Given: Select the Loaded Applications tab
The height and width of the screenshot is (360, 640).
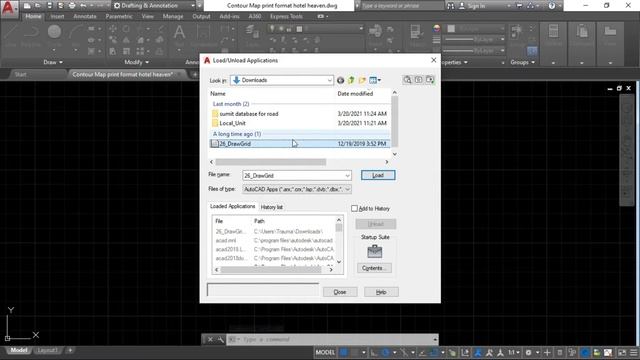Looking at the screenshot, I should click(232, 207).
